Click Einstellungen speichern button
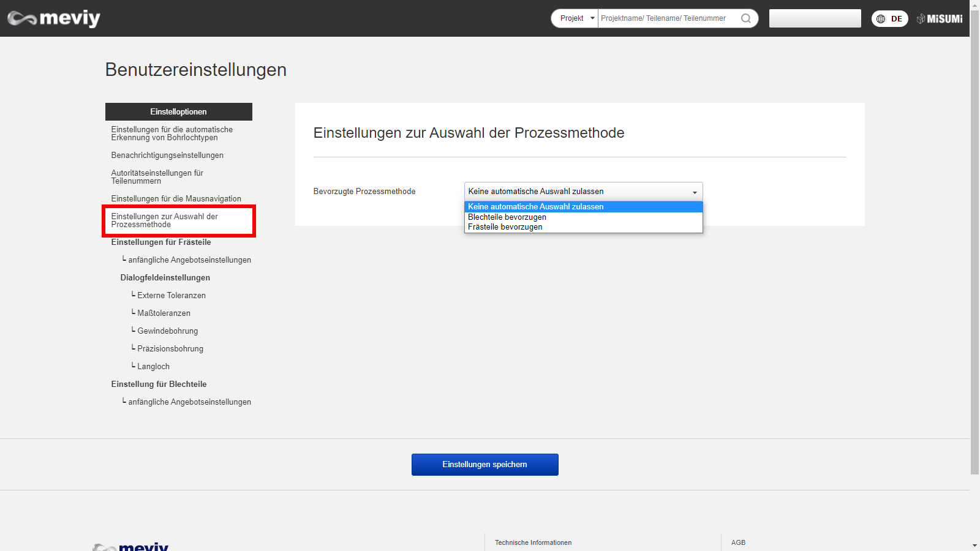The width and height of the screenshot is (980, 551). tap(484, 465)
